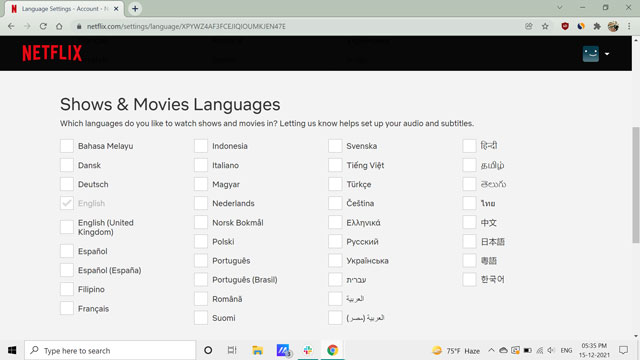The image size is (640, 360).
Task: Check the Nederlands checkbox
Action: 201,203
